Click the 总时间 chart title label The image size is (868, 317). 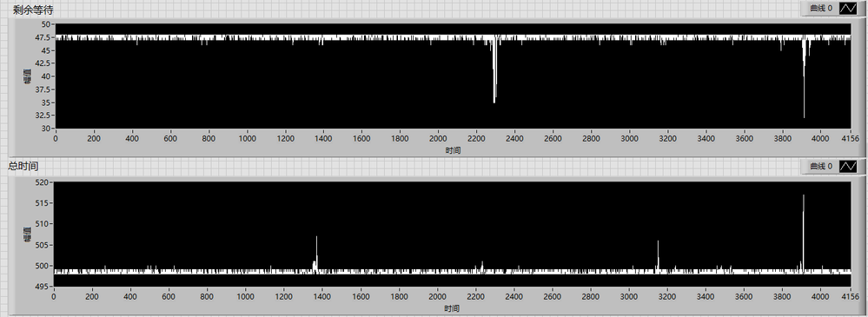[23, 166]
